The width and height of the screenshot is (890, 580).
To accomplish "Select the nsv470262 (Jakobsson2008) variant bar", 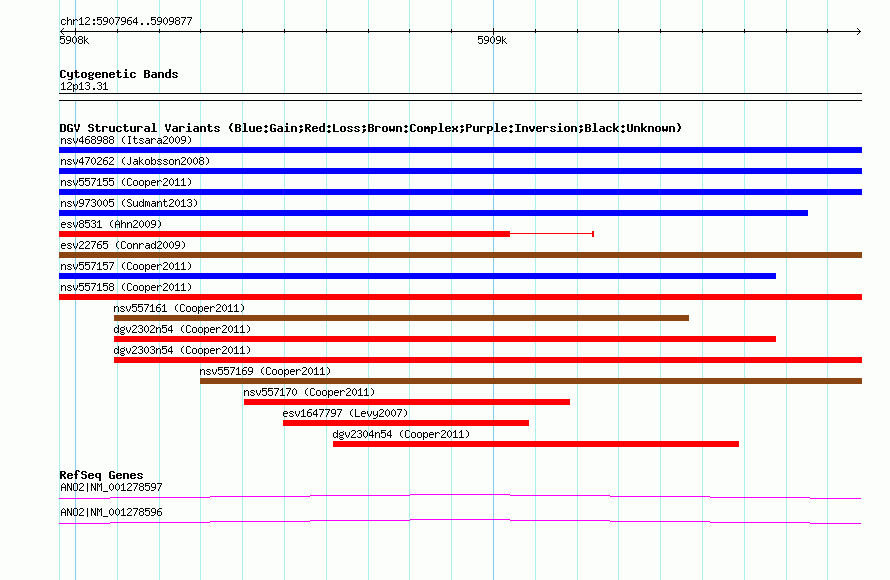I will [460, 171].
